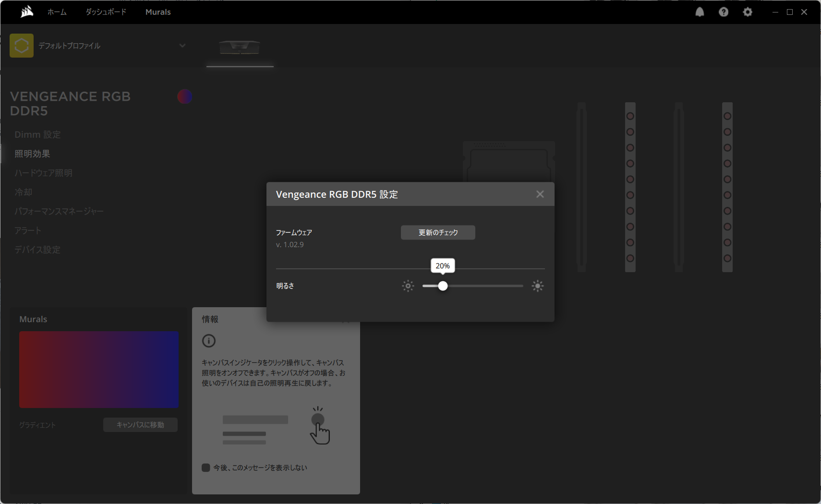Open the ダッシュボード tab
Viewport: 821px width, 504px height.
click(106, 12)
